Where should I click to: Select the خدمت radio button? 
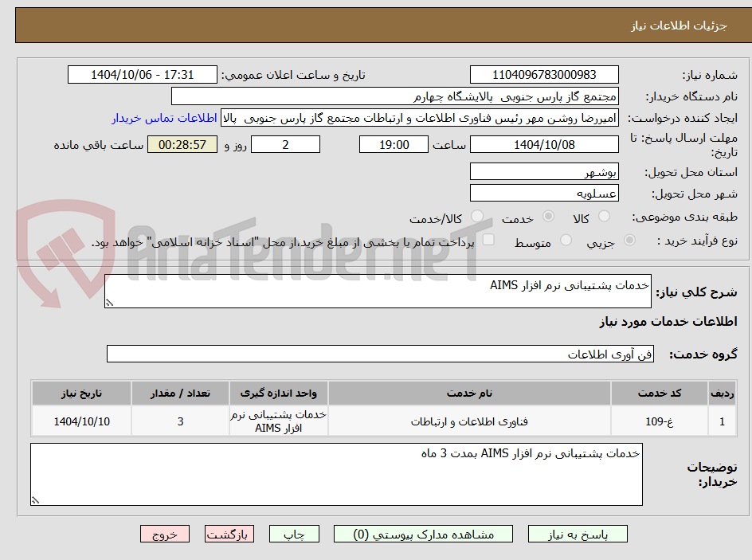(548, 216)
